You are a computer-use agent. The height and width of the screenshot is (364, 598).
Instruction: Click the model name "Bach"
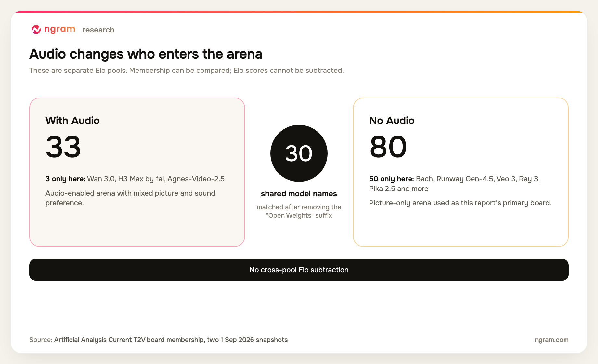coord(424,179)
